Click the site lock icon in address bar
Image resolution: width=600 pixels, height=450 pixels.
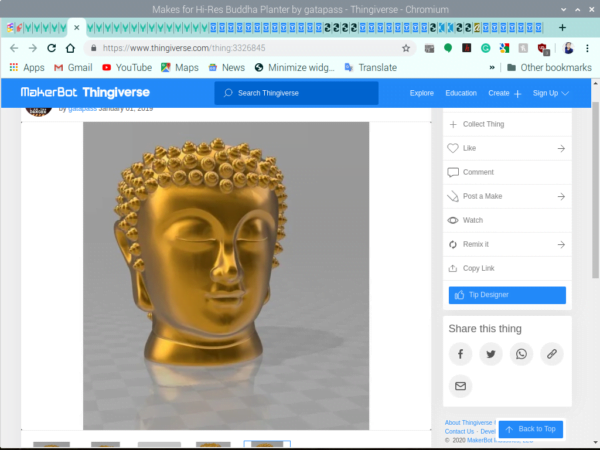93,48
